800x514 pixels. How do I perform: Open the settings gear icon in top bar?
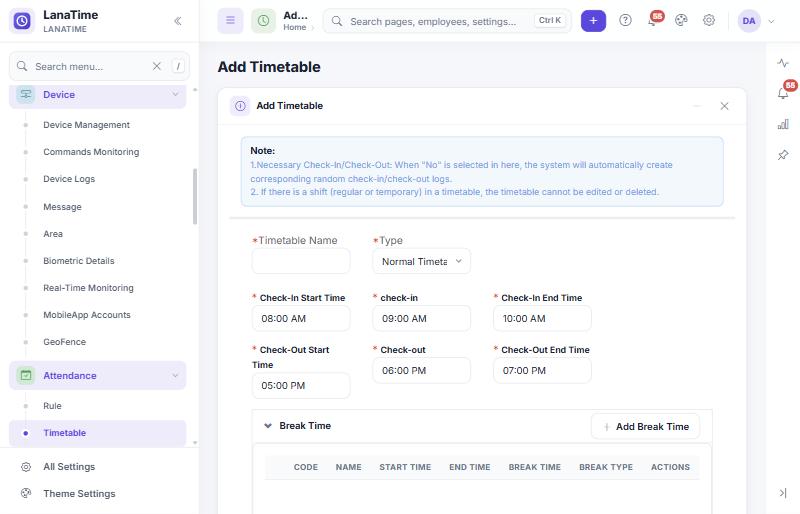tap(709, 20)
